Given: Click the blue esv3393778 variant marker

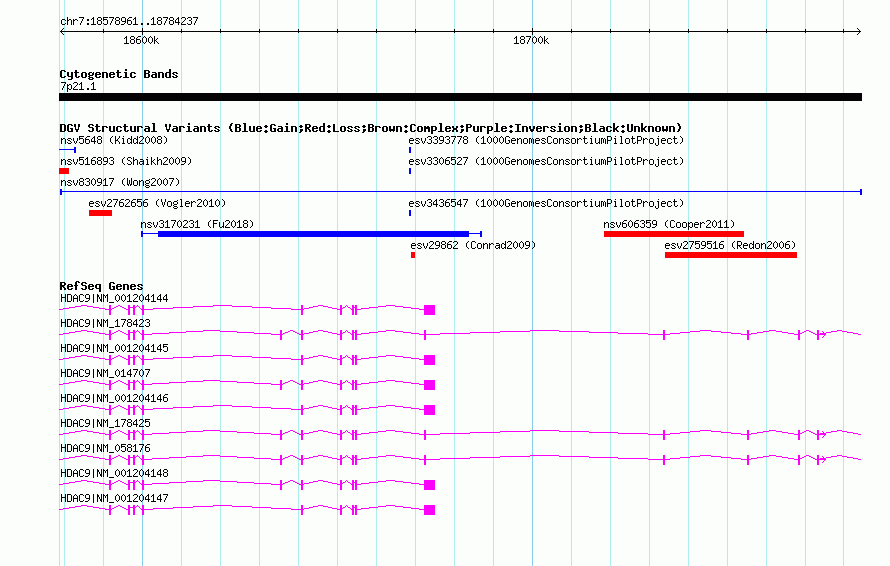Looking at the screenshot, I should tap(410, 150).
